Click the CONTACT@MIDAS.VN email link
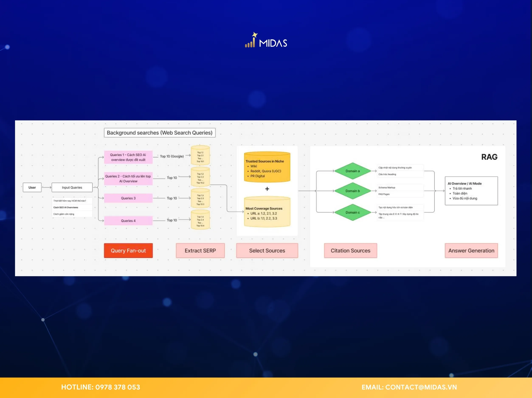The width and height of the screenshot is (532, 398). (421, 387)
